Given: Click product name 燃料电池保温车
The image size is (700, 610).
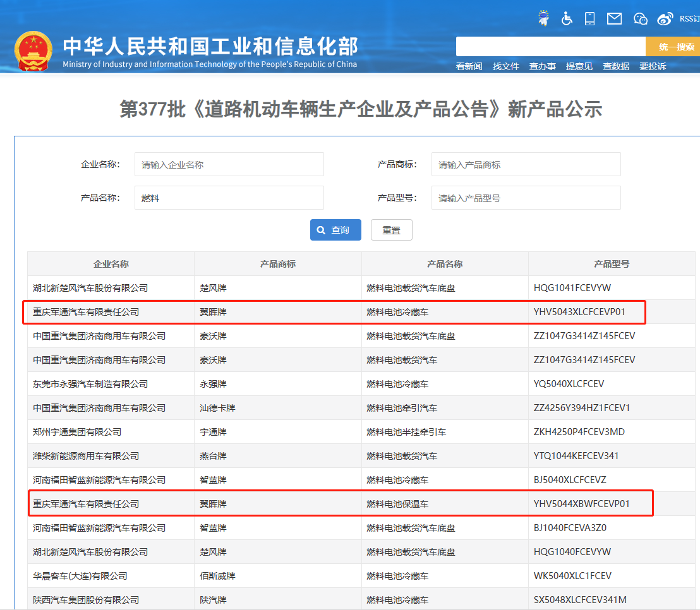Looking at the screenshot, I should 397,504.
